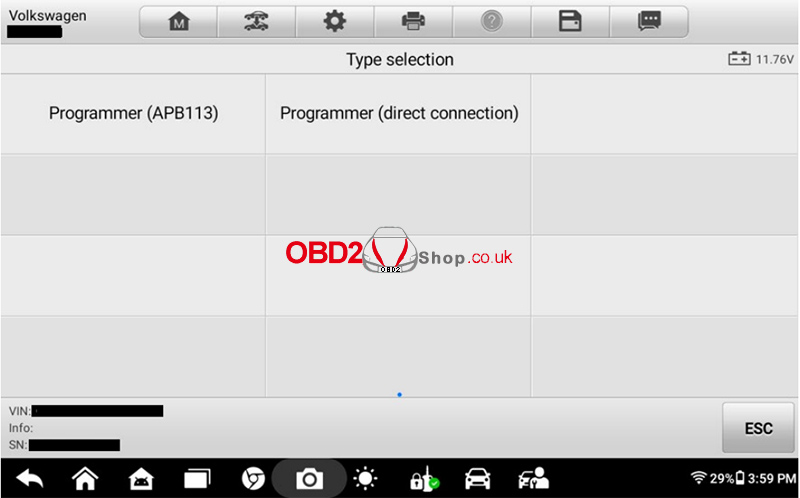Launch the Chrome browser icon
The width and height of the screenshot is (800, 498).
253,479
